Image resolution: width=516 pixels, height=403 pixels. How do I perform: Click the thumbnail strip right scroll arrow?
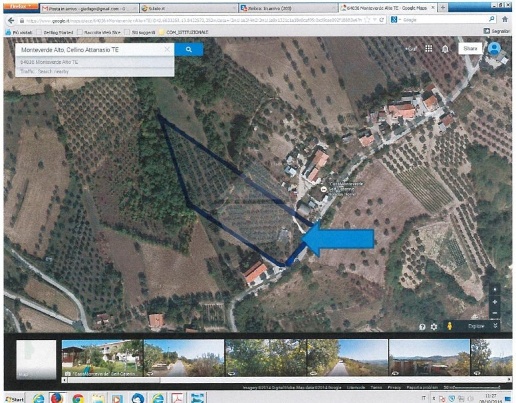pyautogui.click(x=509, y=380)
